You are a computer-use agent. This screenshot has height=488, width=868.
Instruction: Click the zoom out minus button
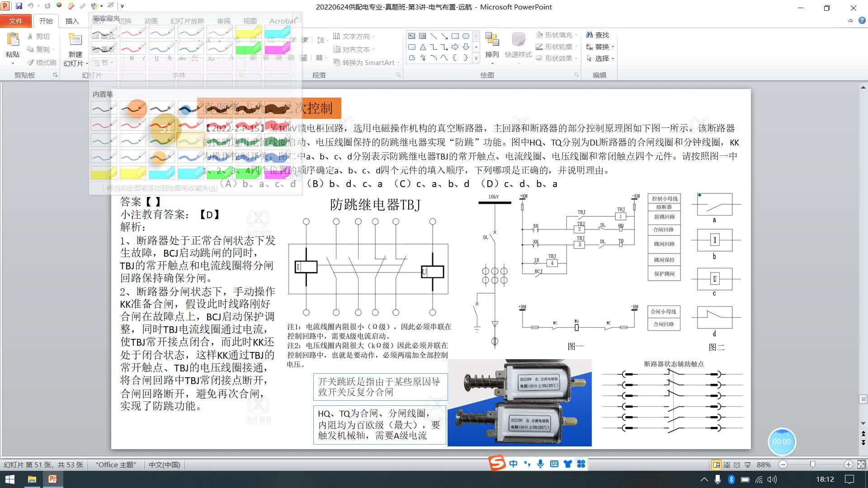[x=783, y=465]
